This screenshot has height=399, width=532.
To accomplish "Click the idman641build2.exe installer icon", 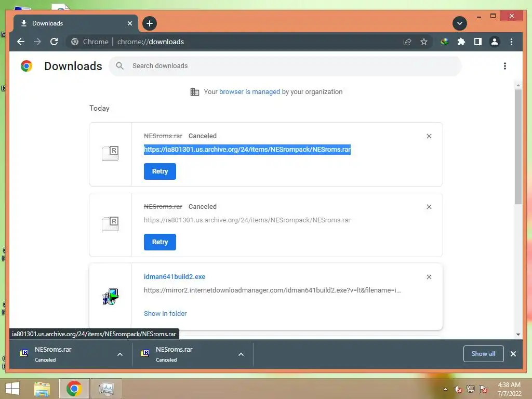I will [x=110, y=297].
